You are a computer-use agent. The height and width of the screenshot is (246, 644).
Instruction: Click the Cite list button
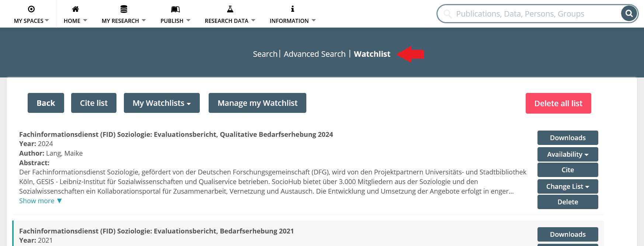(94, 103)
